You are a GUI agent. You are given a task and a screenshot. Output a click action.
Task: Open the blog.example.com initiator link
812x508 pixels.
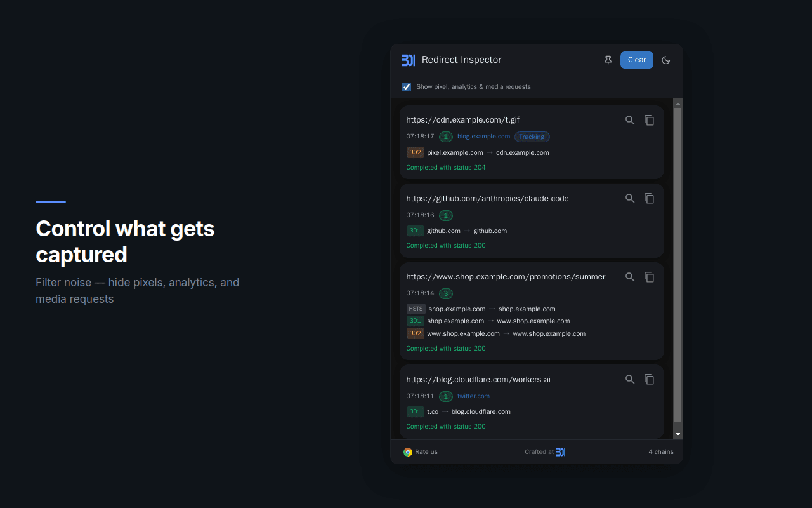[x=483, y=136]
